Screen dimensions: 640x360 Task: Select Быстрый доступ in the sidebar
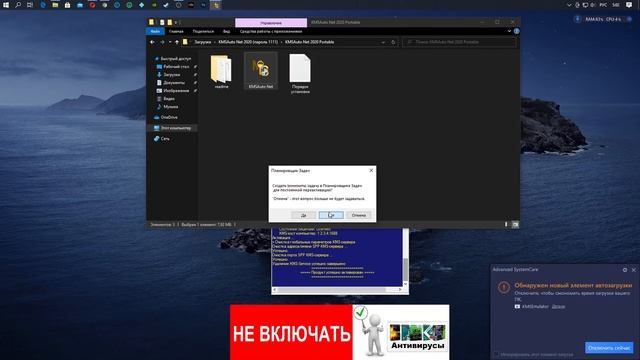pos(173,59)
